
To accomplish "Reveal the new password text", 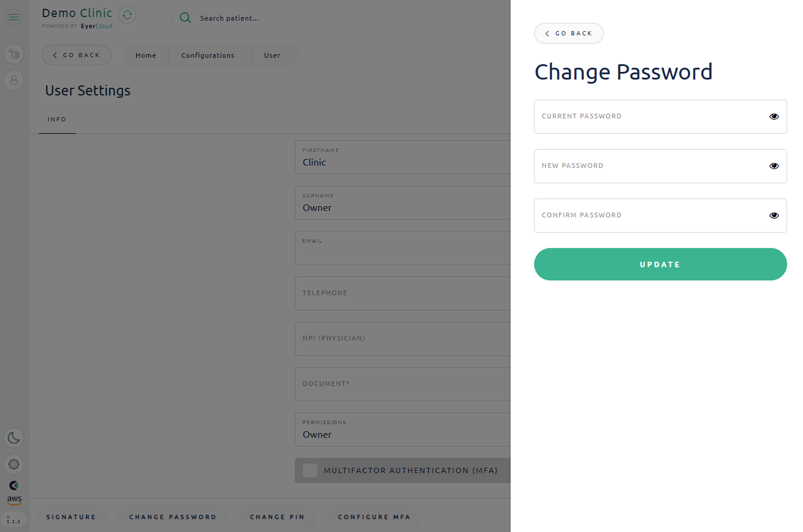I will [x=774, y=166].
